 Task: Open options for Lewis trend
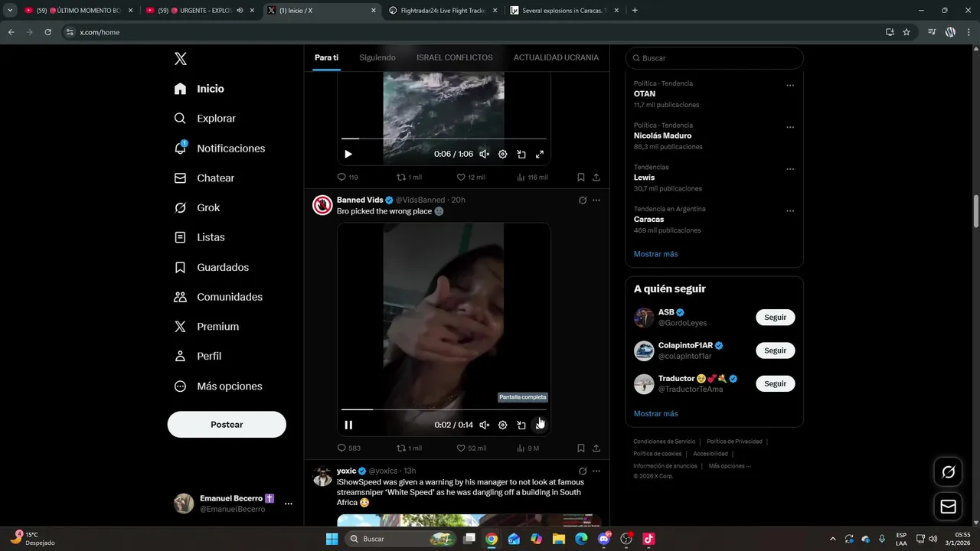[790, 169]
